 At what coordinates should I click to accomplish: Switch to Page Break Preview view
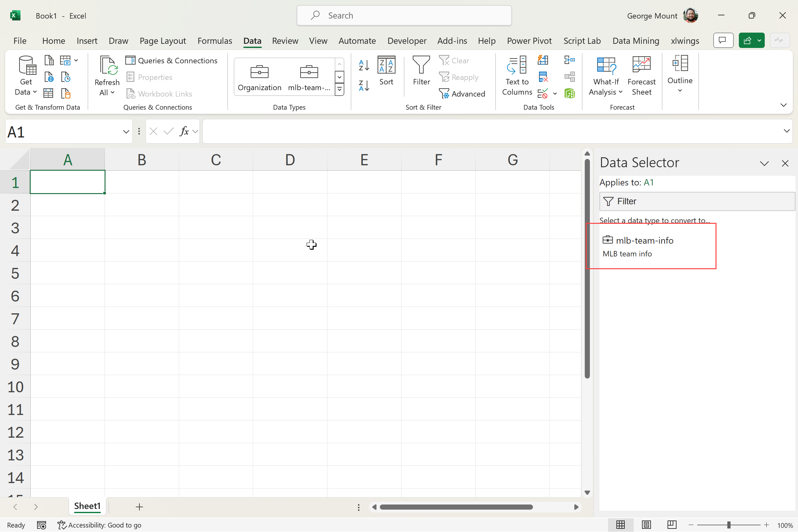(x=671, y=525)
